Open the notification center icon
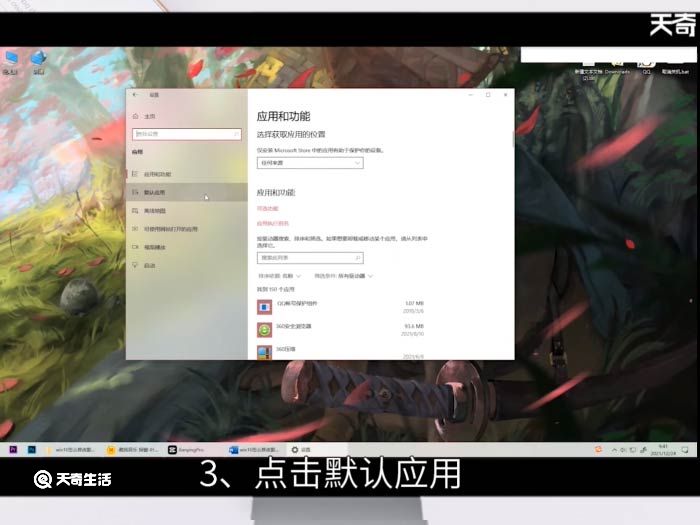The width and height of the screenshot is (700, 525). click(685, 450)
